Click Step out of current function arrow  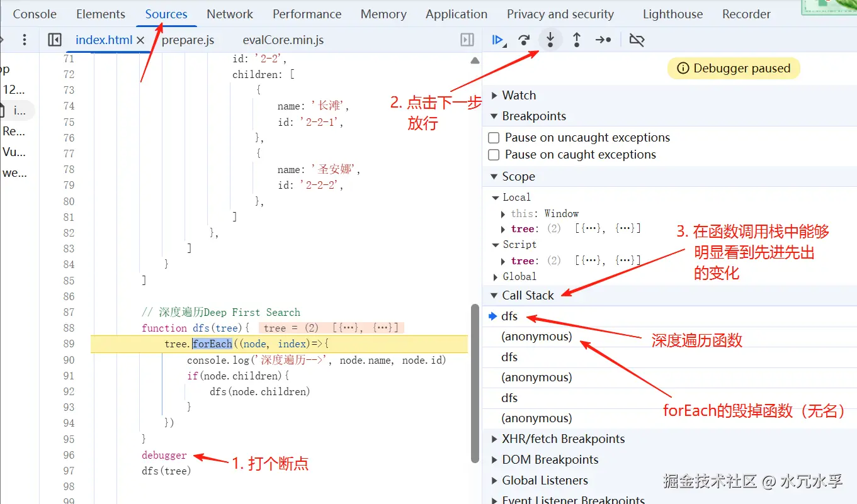pyautogui.click(x=576, y=40)
